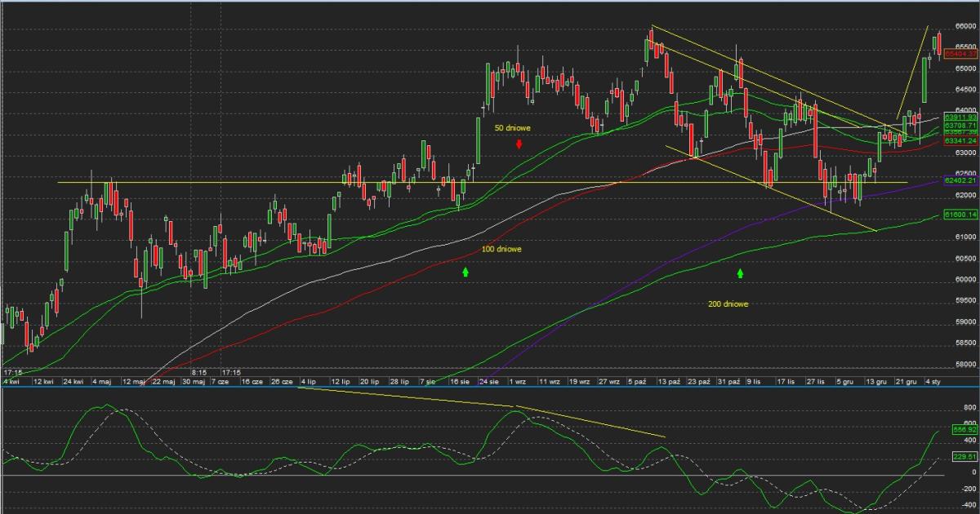Click the 24 sie date on time axis

(489, 381)
